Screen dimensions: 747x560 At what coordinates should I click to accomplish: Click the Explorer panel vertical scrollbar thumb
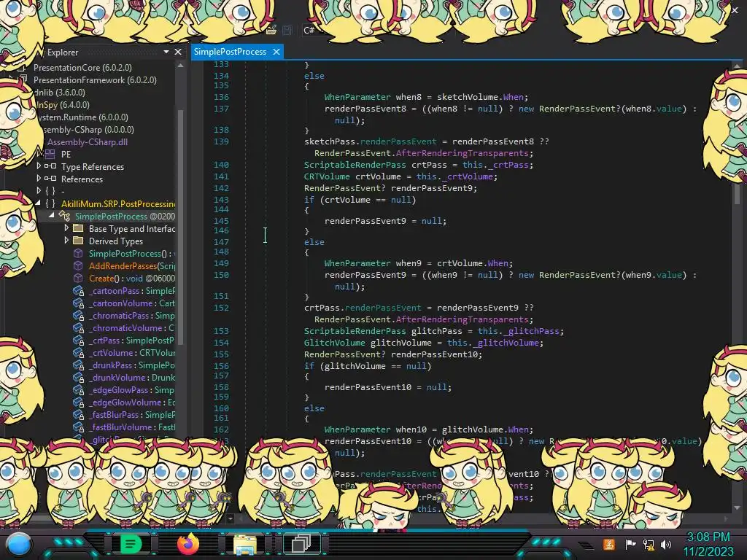tap(181, 226)
